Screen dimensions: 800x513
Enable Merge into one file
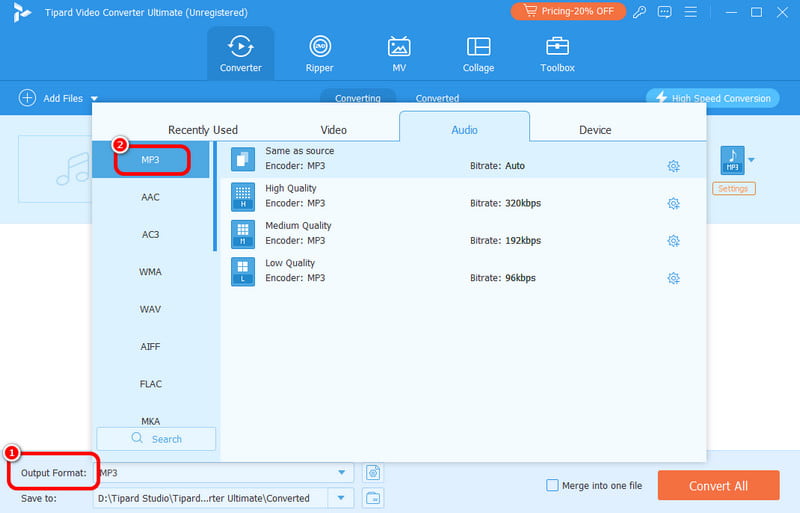click(552, 485)
